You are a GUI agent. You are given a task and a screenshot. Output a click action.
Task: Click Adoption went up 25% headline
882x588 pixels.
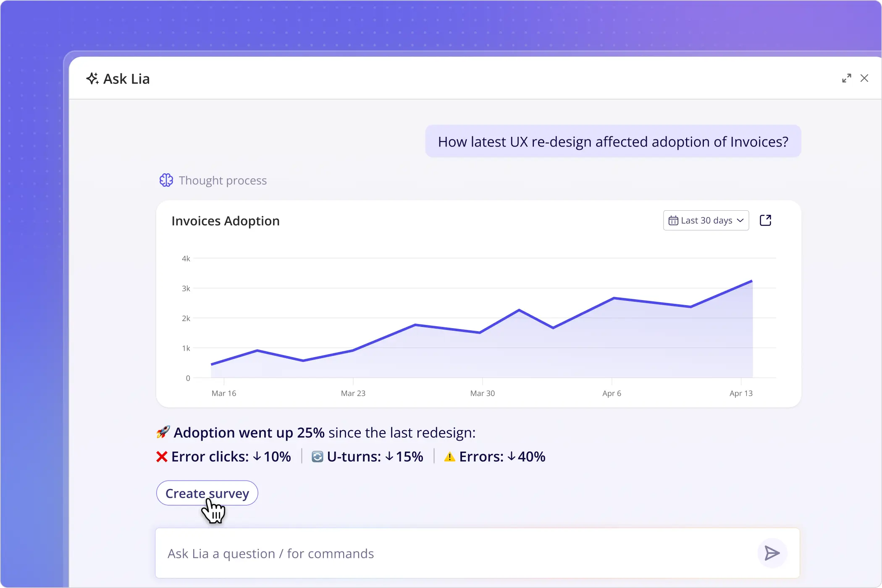coord(249,433)
